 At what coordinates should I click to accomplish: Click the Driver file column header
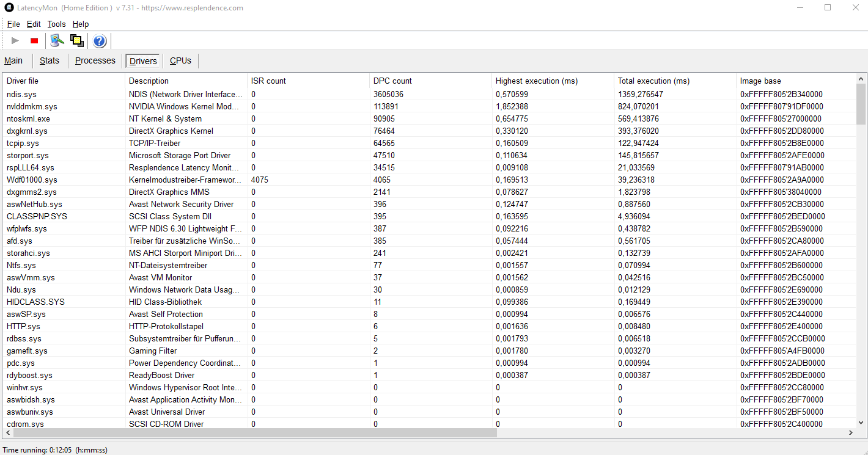coord(23,81)
